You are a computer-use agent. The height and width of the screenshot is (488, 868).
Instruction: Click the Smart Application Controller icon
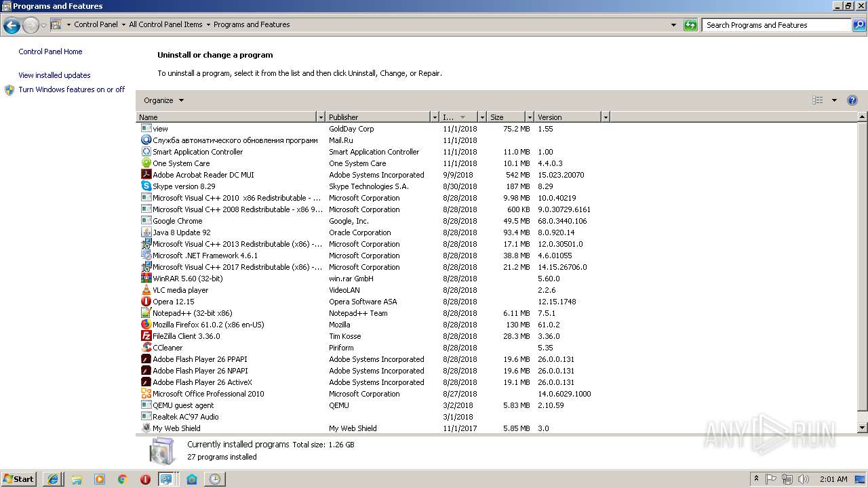146,152
